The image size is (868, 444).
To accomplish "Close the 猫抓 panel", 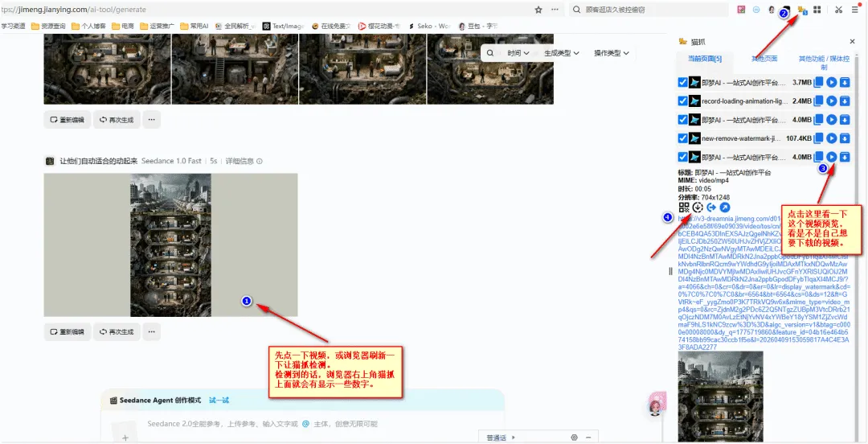I will coord(853,42).
